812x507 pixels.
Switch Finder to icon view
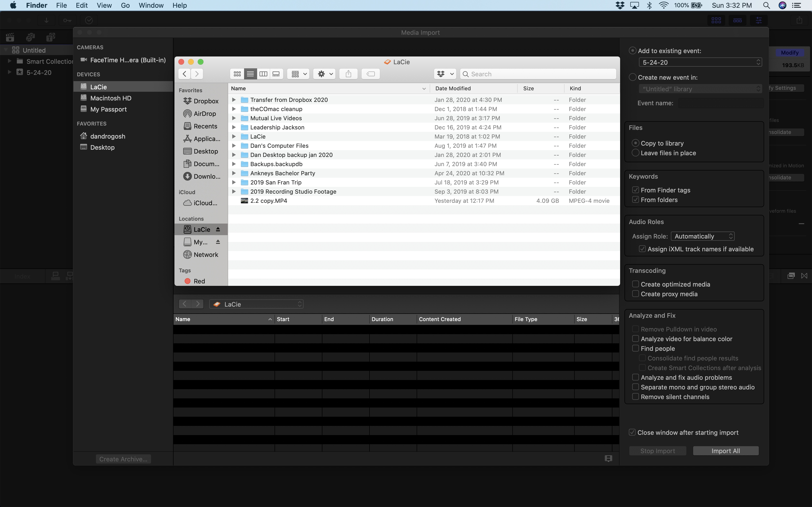(x=237, y=74)
